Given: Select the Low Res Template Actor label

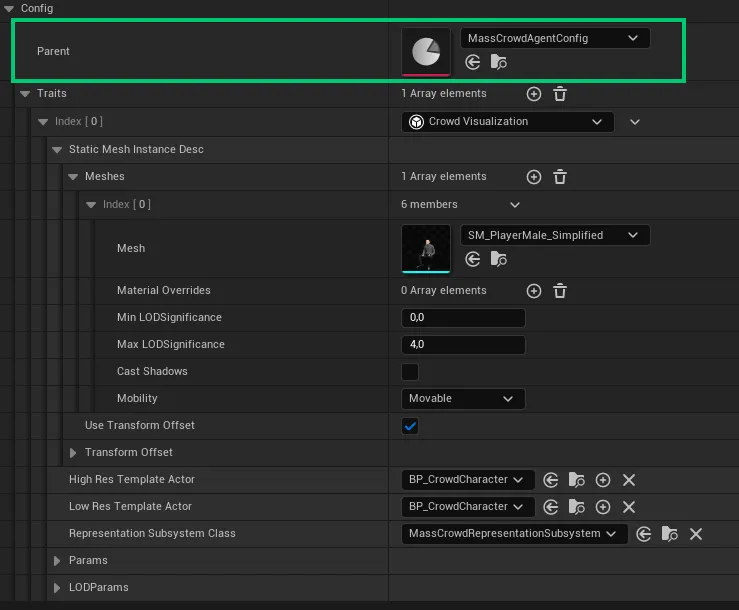Looking at the screenshot, I should 131,506.
